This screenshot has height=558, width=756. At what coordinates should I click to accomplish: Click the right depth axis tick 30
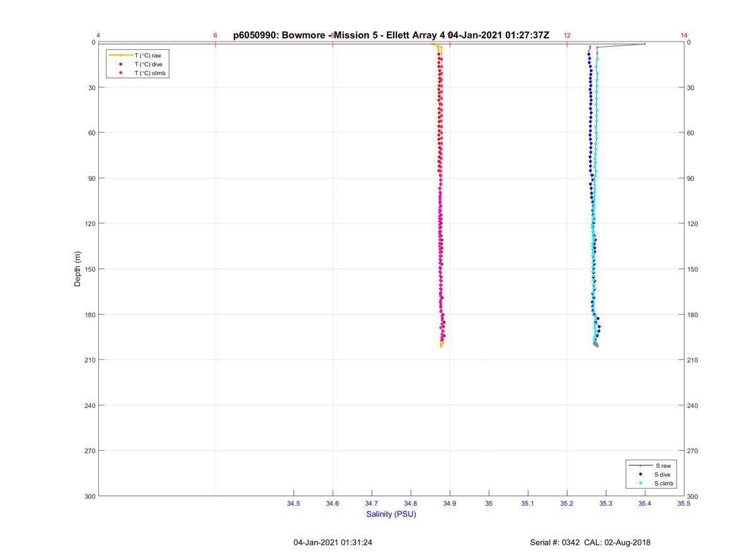click(691, 88)
